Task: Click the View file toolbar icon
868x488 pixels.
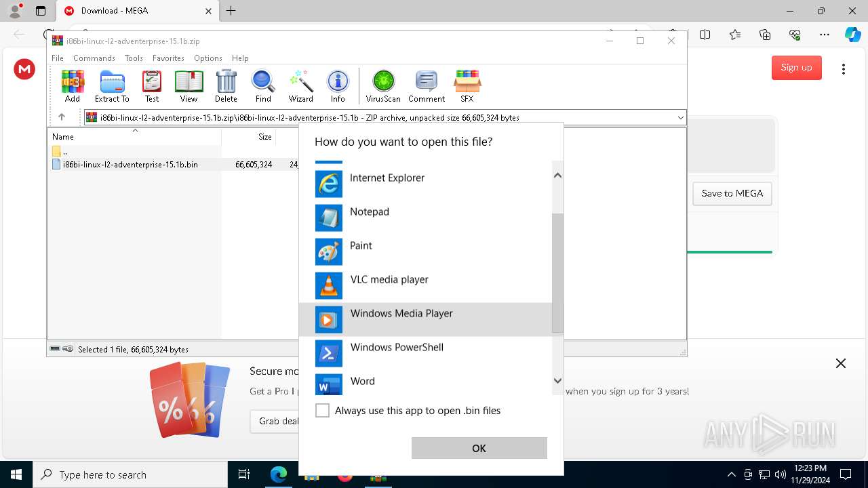Action: 189,86
